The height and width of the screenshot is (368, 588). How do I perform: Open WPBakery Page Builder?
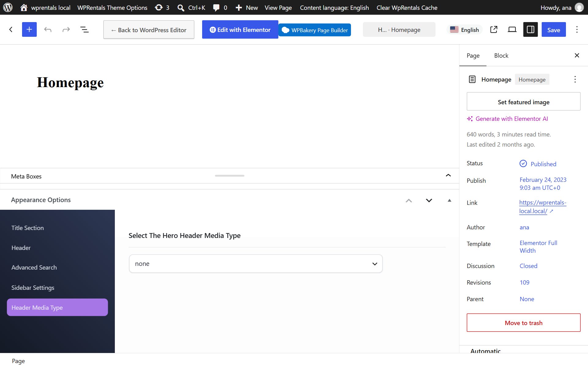[315, 30]
